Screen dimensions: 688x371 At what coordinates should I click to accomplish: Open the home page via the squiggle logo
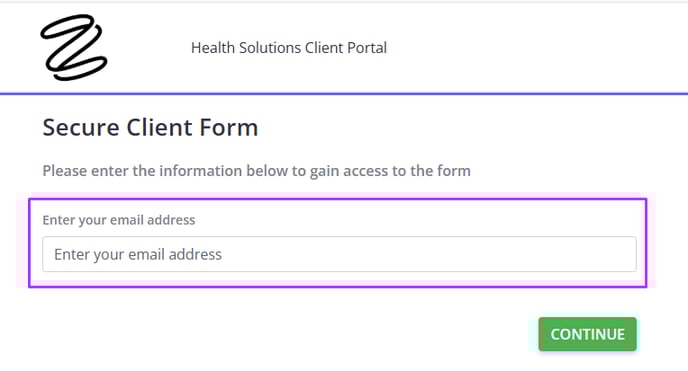(74, 47)
